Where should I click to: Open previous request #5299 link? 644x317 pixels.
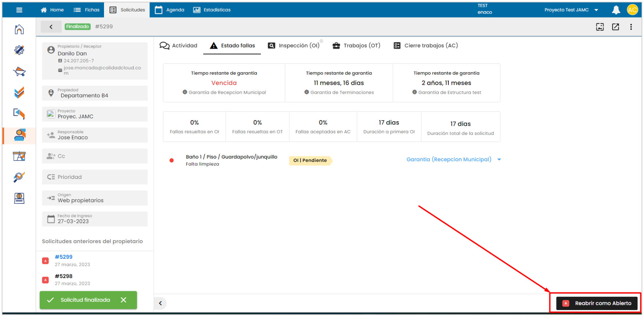(x=64, y=257)
